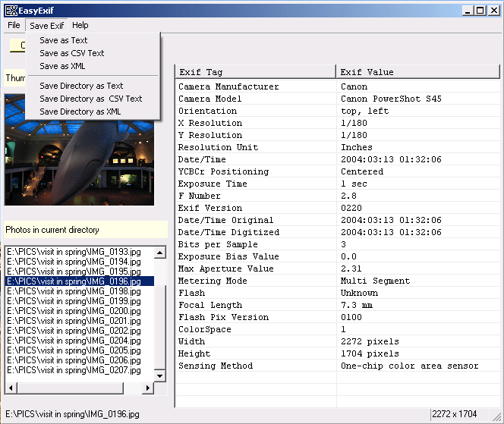The image size is (504, 424).
Task: Select IMG_0205.jpg in the photo list
Action: click(80, 350)
